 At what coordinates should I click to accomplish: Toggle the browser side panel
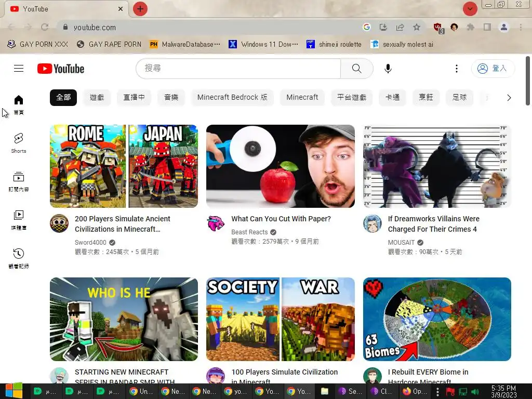pyautogui.click(x=487, y=27)
